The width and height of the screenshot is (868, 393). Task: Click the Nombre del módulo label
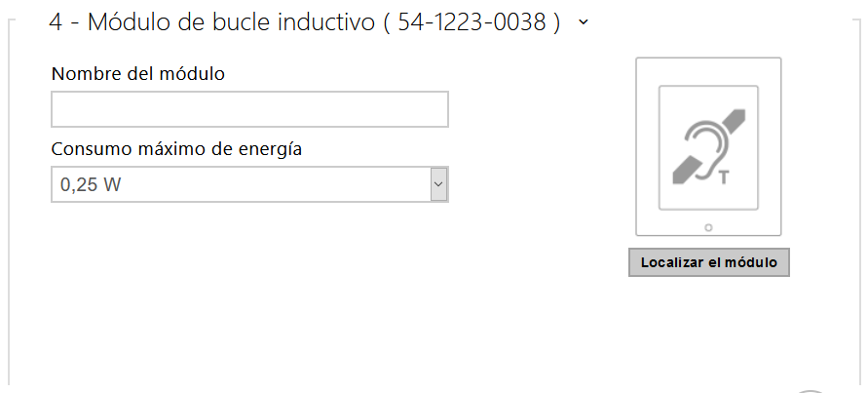point(138,74)
